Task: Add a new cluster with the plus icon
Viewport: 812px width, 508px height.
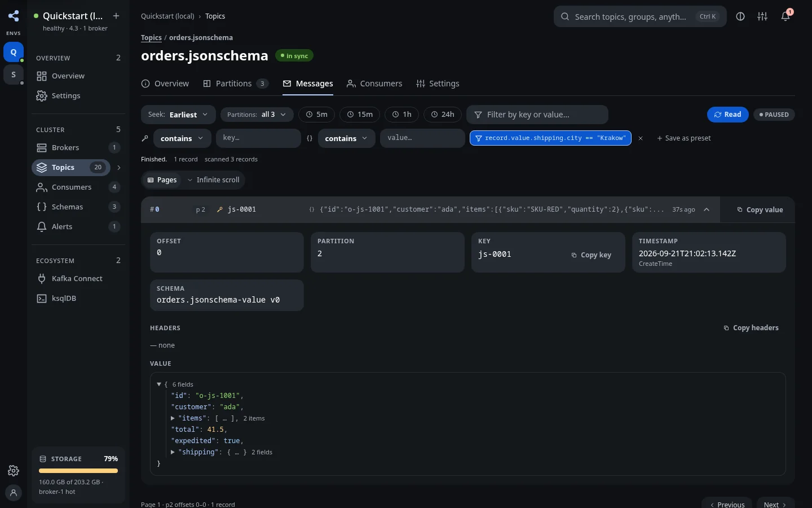Action: (116, 16)
